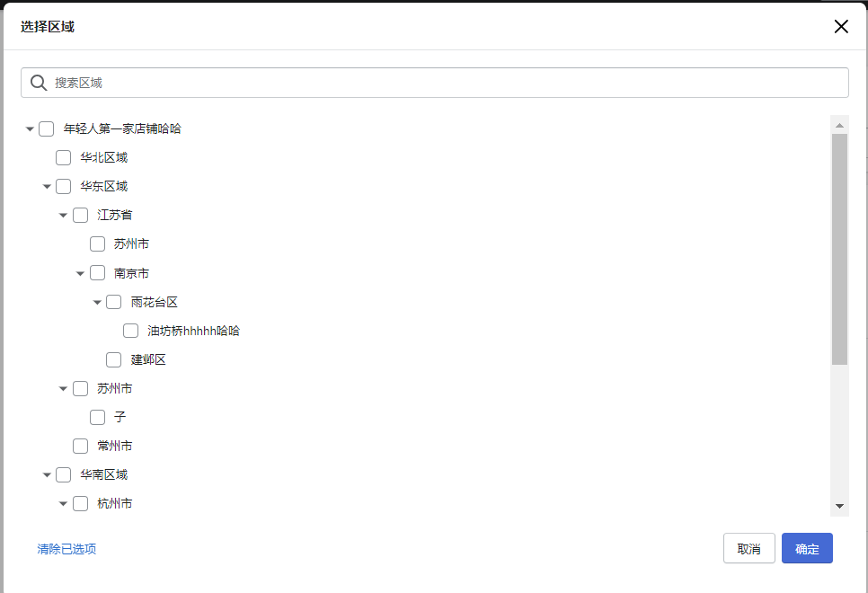
Task: Select the 子 checkbox
Action: click(97, 418)
